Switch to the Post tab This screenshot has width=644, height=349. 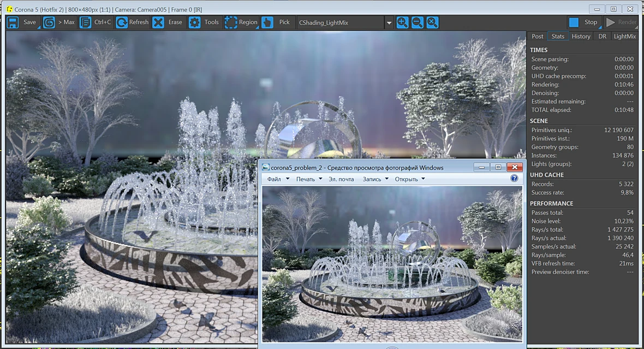pos(537,36)
